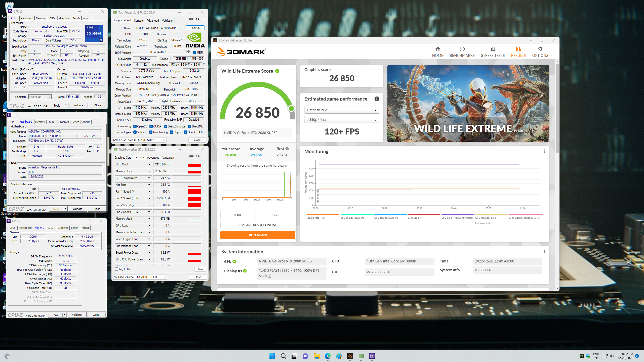Open taskbar Search
The width and height of the screenshot is (644, 362).
pyautogui.click(x=283, y=356)
